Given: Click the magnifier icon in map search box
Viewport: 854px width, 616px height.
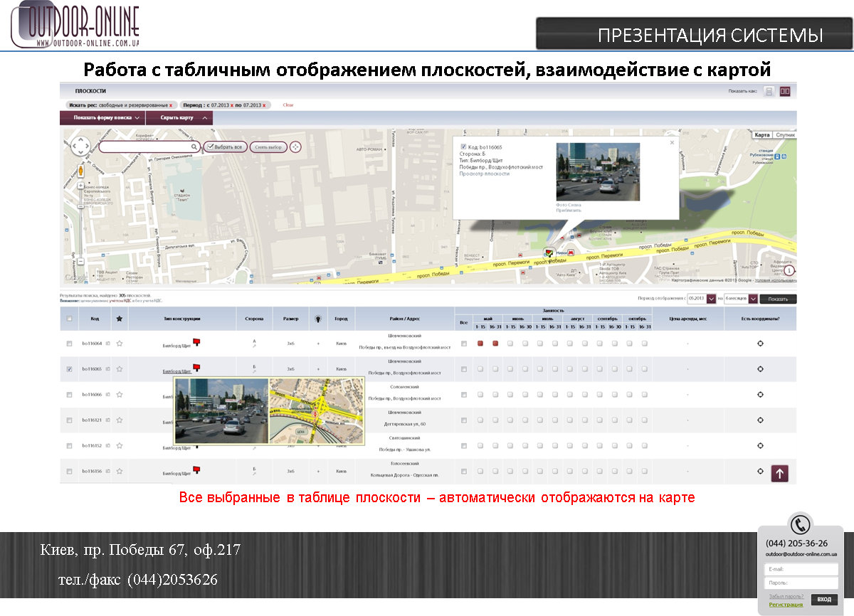Looking at the screenshot, I should point(194,147).
